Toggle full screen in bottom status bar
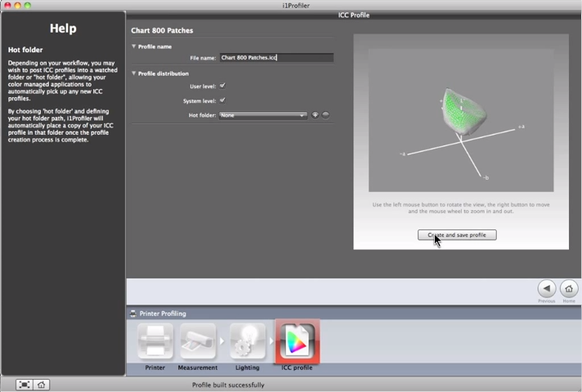Screen dimensions: 582x392 point(25,385)
